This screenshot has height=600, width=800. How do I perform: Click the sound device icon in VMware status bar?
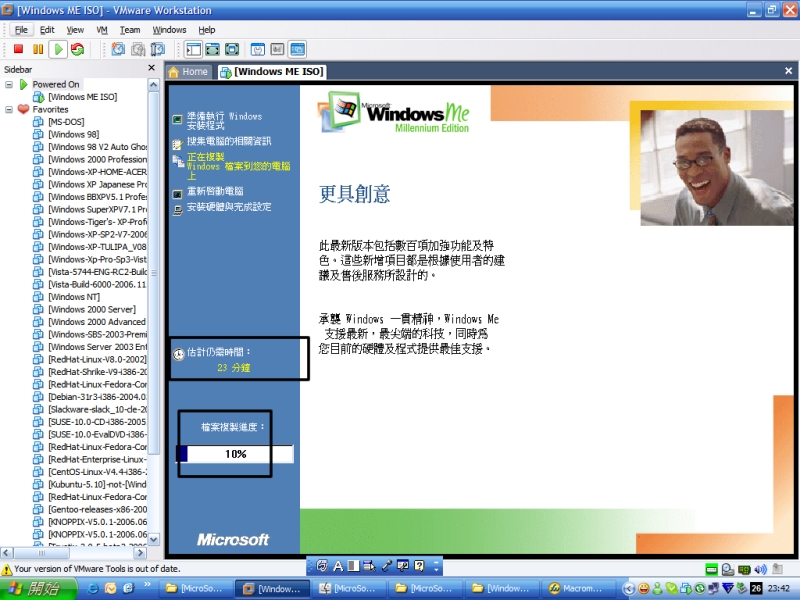(x=760, y=569)
